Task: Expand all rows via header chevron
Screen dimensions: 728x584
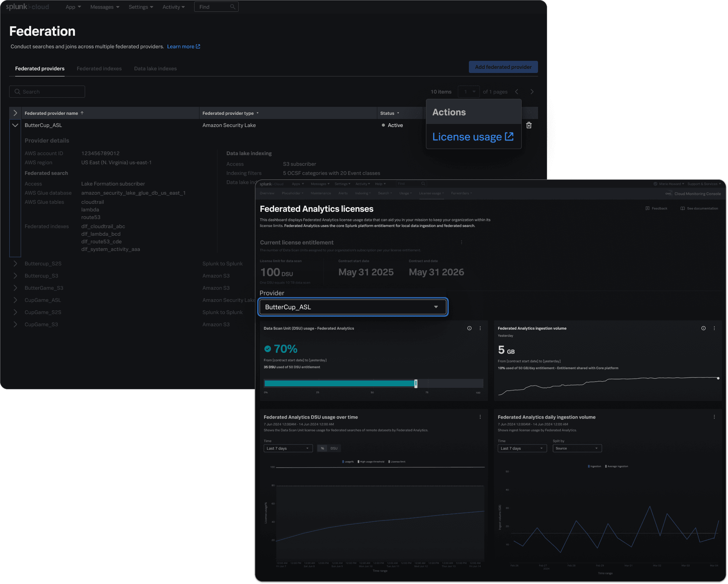Action: click(x=15, y=113)
